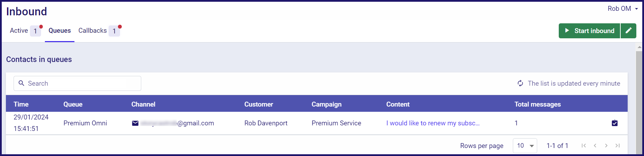Image resolution: width=644 pixels, height=156 pixels.
Task: Sort by the Time column header
Action: point(21,104)
